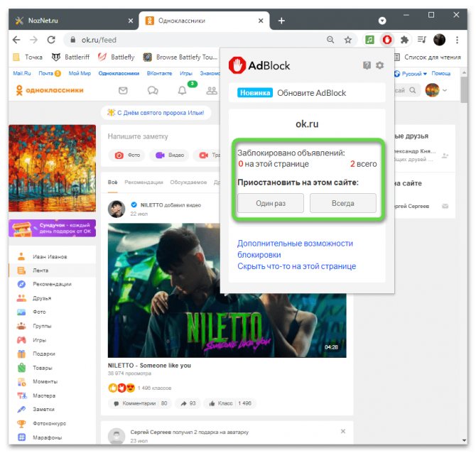This screenshot has width=476, height=453.
Task: Select the Рекомендации feed tab
Action: [x=144, y=182]
